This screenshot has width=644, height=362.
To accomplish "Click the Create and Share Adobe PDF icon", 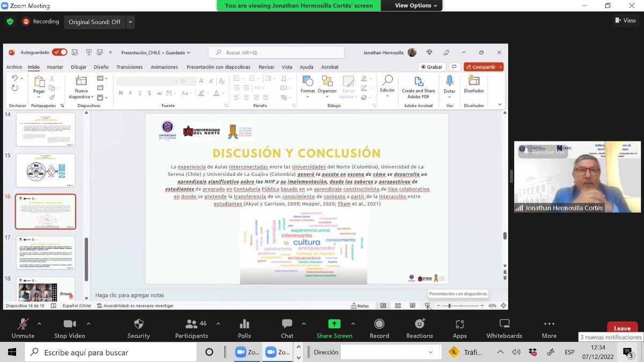I will (418, 81).
